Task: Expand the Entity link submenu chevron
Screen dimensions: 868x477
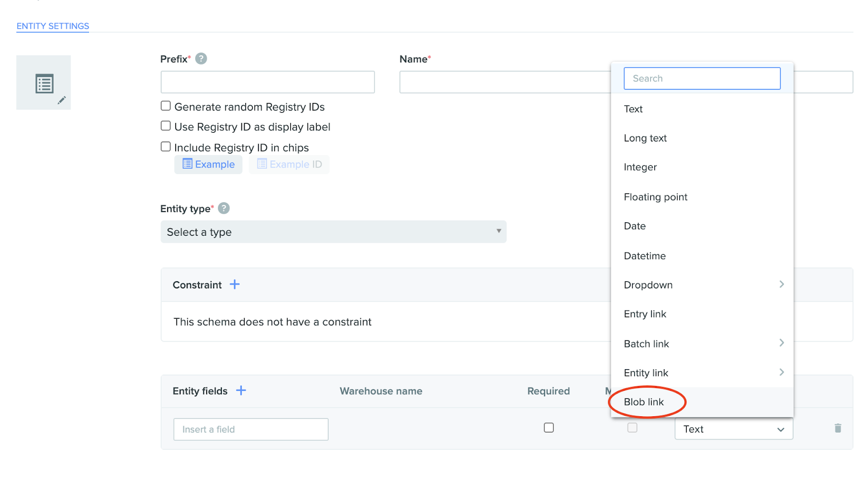Action: 782,372
